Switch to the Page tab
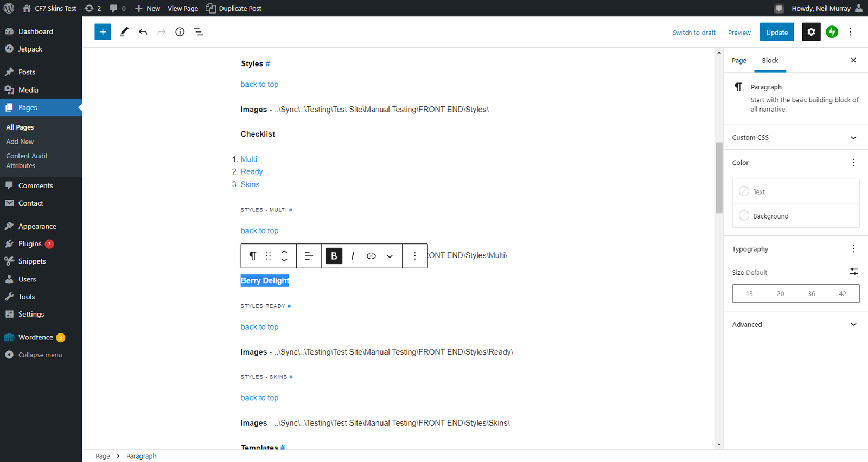The image size is (868, 462). pos(739,60)
